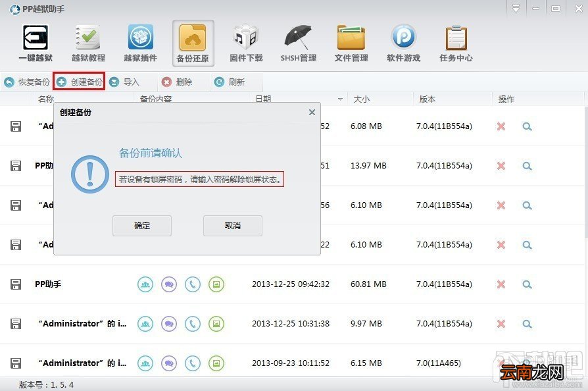
Task: Select the PP助手 60.81 MB backup name
Action: [x=48, y=284]
